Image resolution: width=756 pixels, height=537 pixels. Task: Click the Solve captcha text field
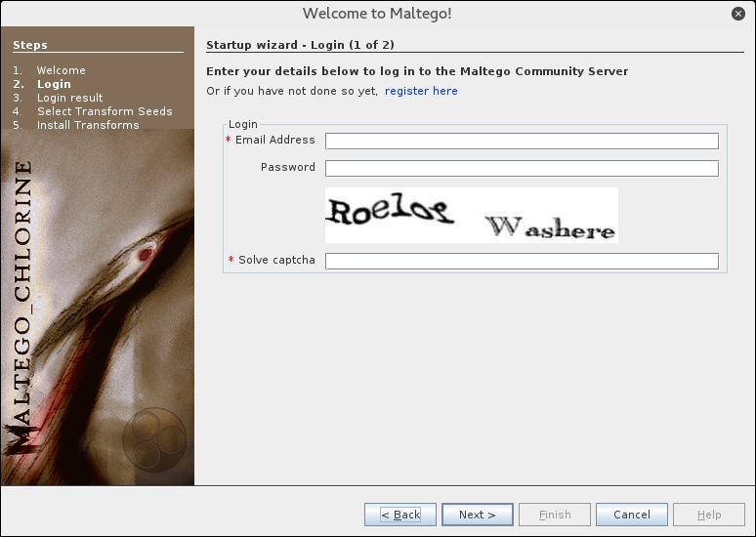coord(522,261)
